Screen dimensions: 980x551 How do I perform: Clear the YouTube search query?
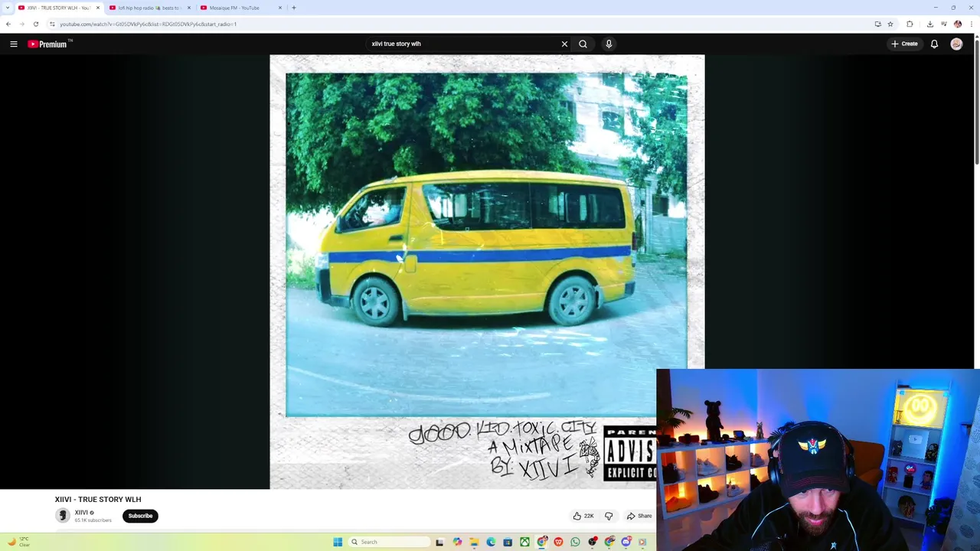(564, 44)
